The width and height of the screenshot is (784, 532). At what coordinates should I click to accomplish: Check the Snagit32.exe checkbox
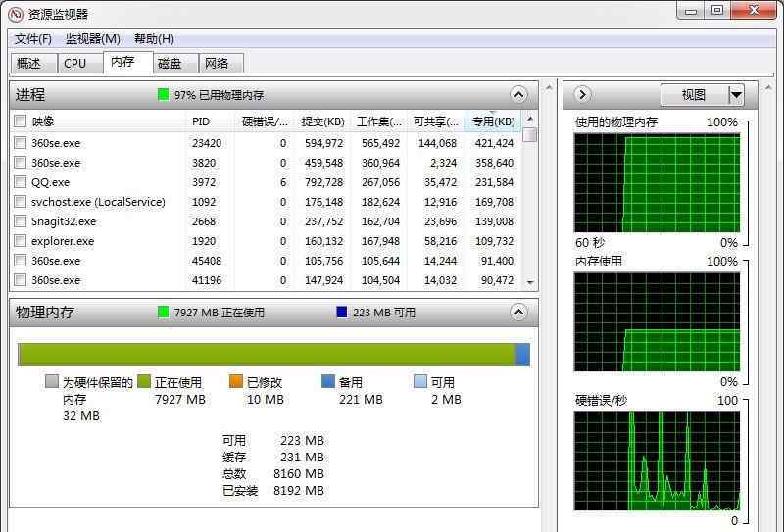[x=20, y=221]
